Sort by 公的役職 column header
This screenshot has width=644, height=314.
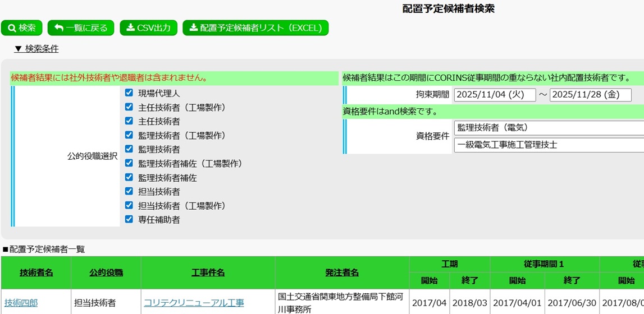pos(106,273)
